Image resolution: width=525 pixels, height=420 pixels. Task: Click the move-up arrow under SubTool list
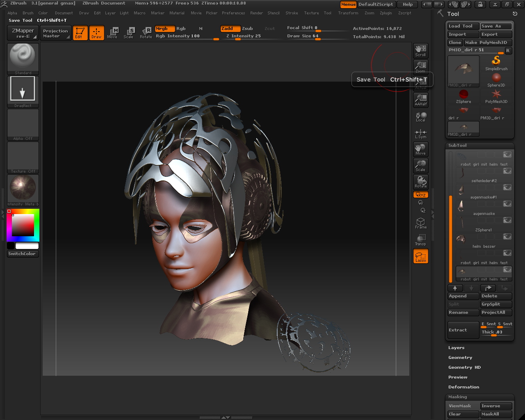[x=455, y=288]
